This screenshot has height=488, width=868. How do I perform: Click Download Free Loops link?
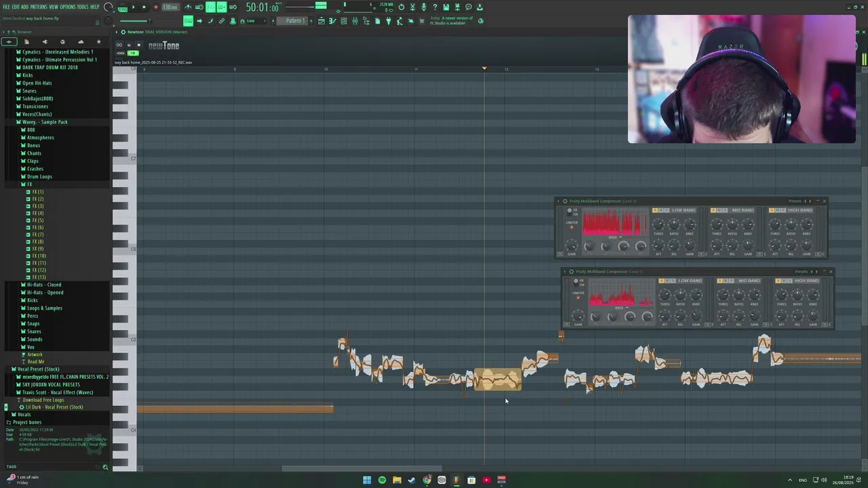point(43,400)
